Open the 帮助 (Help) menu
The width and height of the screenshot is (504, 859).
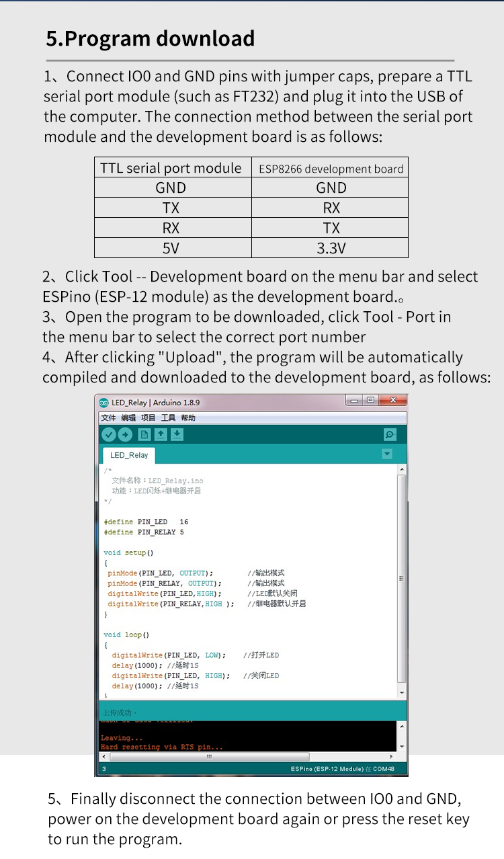click(188, 418)
